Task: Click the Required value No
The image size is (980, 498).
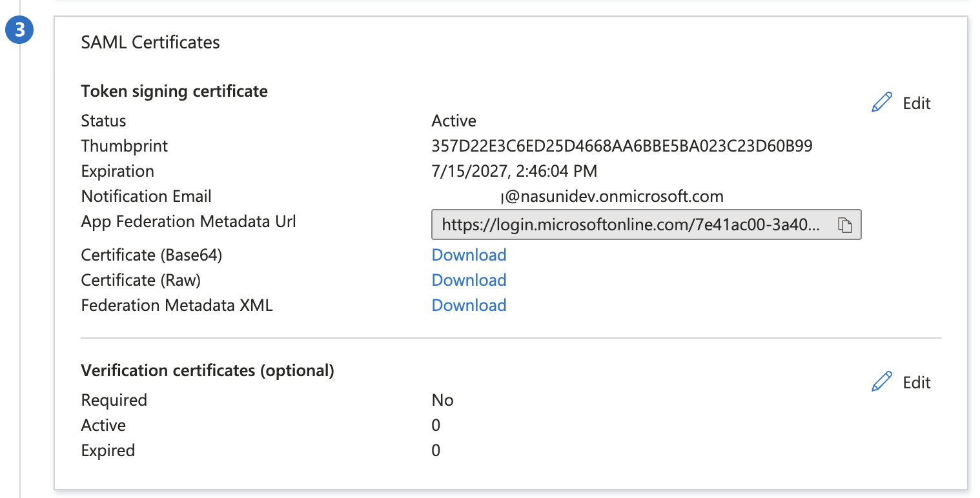Action: [442, 400]
